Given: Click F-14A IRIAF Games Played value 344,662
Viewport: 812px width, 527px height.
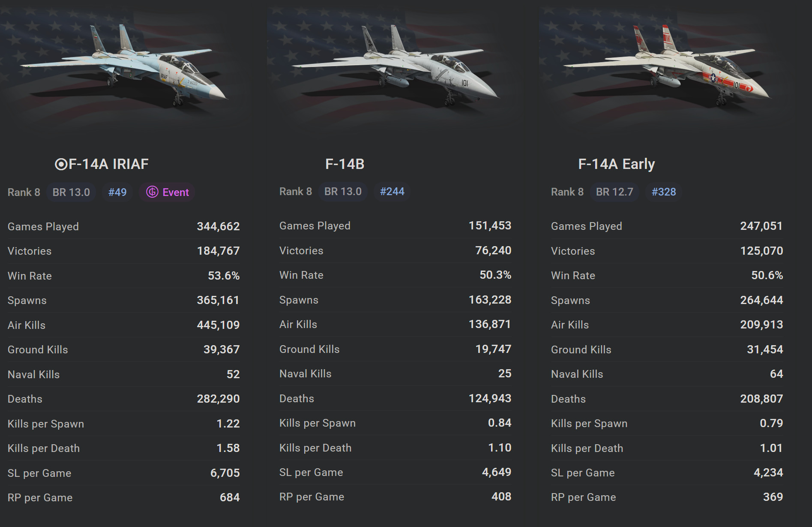Looking at the screenshot, I should (218, 226).
